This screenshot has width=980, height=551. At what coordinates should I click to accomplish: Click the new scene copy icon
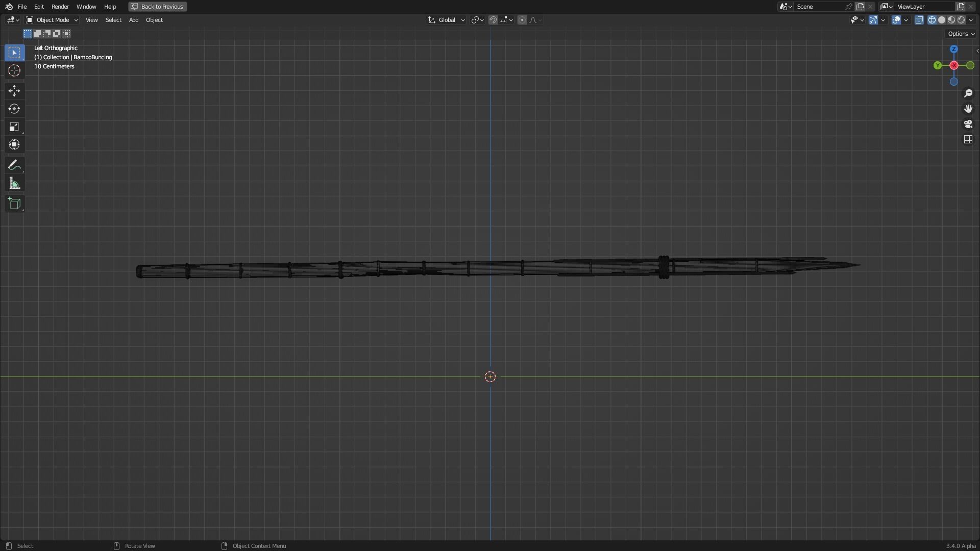click(x=861, y=7)
